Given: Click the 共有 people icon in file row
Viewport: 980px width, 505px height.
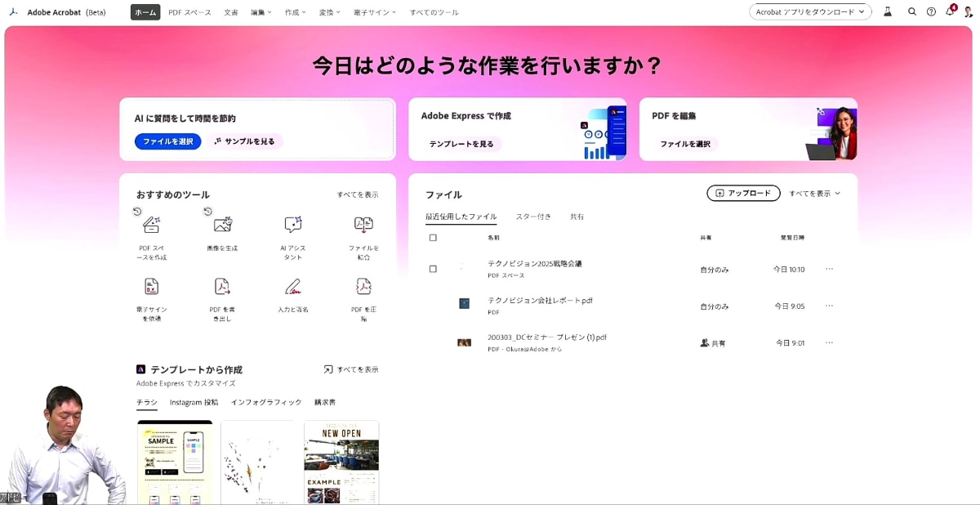Looking at the screenshot, I should [705, 343].
